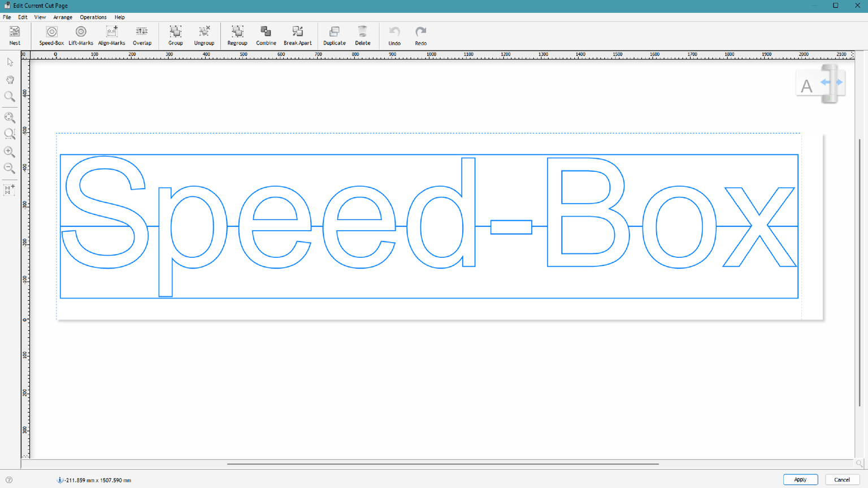
Task: Open the File menu
Action: tap(7, 17)
